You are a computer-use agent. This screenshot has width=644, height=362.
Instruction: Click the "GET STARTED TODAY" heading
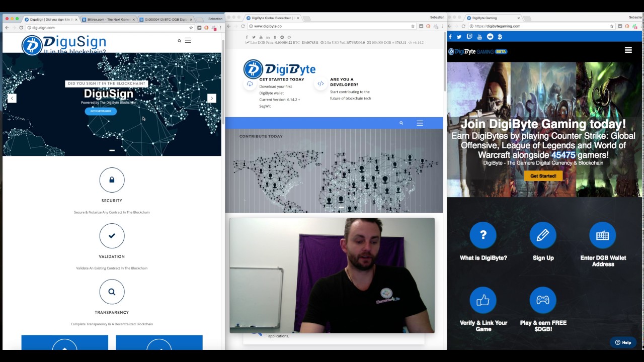[x=282, y=79]
